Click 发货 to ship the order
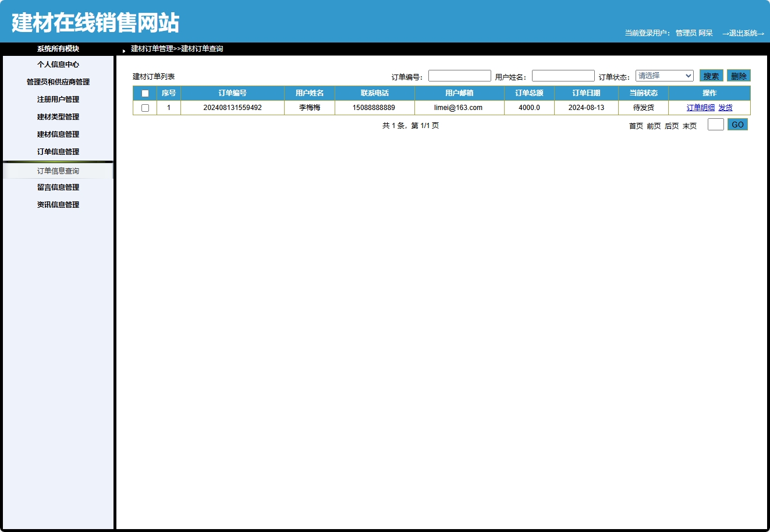Viewport: 770px width, 532px height. click(x=726, y=107)
